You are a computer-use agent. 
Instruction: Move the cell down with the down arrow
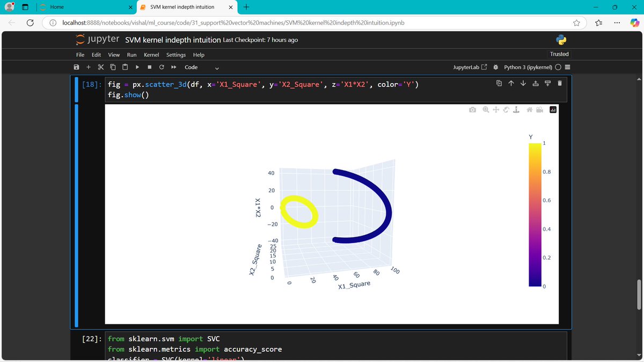(x=523, y=83)
